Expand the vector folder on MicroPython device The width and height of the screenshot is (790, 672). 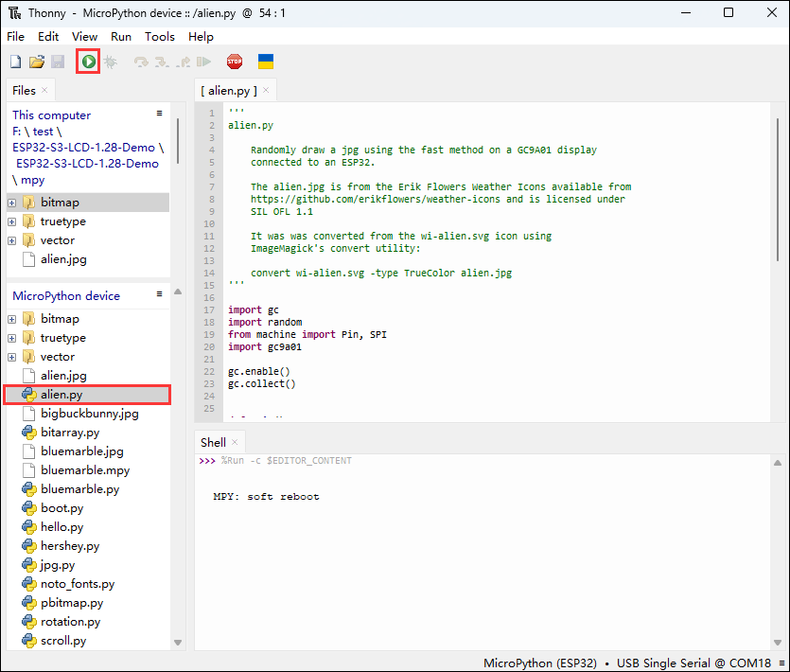point(12,357)
